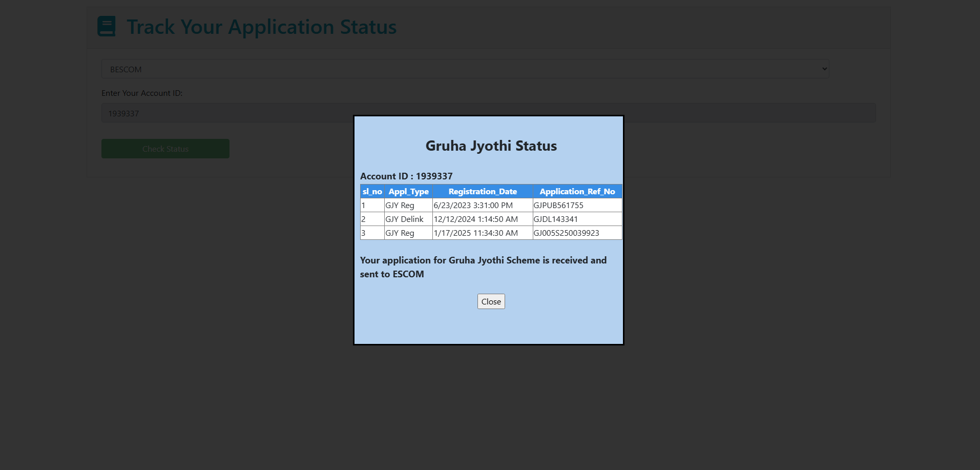Click the Track Your Application Status title

pos(261,27)
